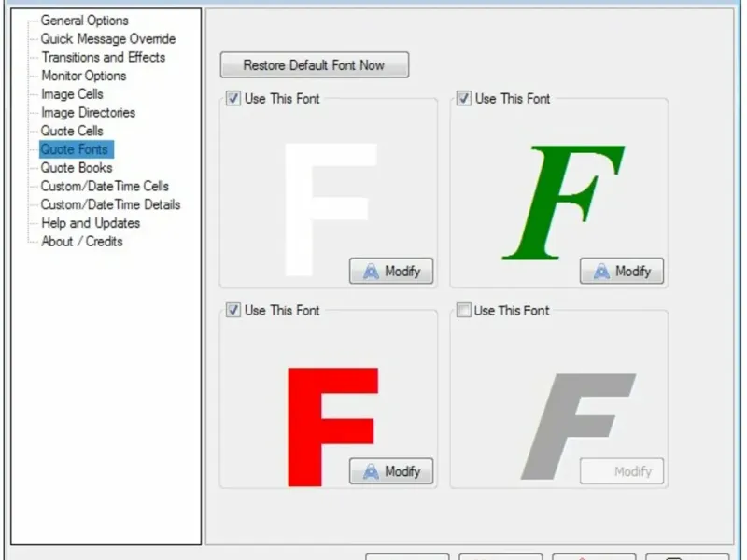This screenshot has height=560, width=747.
Task: Click the green italic F font preview
Action: tap(563, 203)
